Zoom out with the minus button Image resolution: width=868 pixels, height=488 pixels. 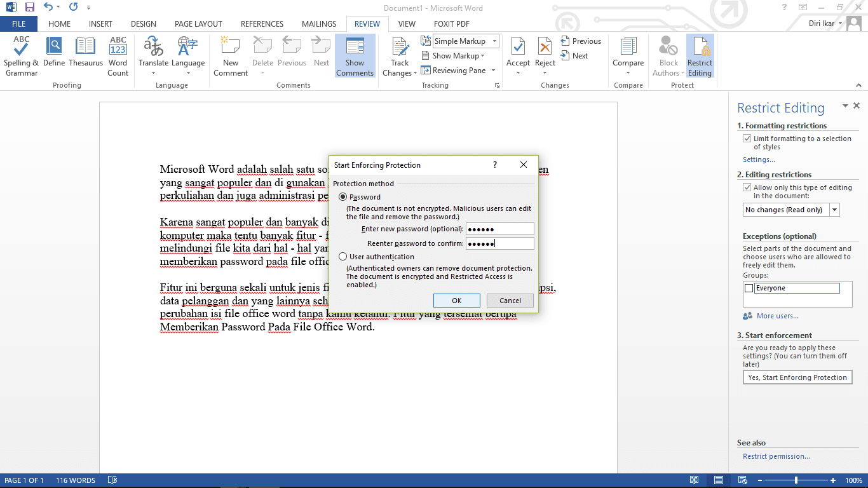point(760,480)
